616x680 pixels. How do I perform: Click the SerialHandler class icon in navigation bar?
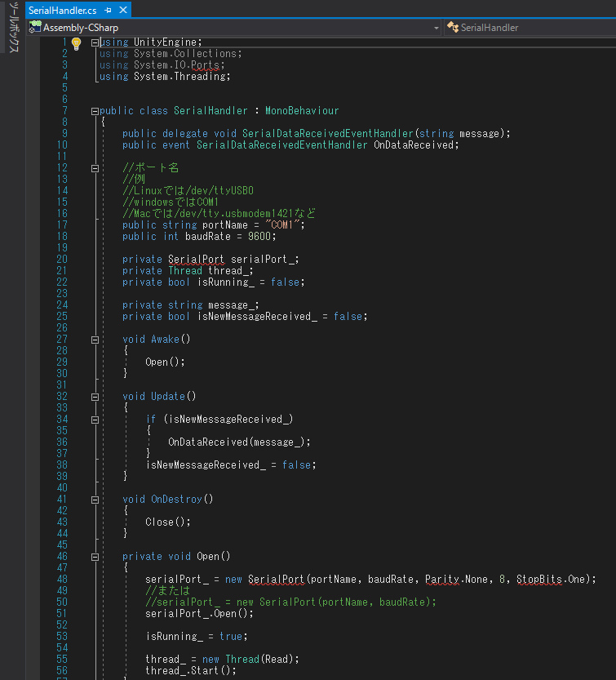(x=452, y=27)
